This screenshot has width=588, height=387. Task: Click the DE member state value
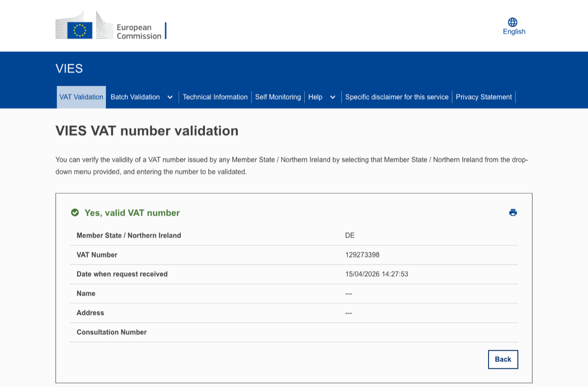tap(350, 236)
